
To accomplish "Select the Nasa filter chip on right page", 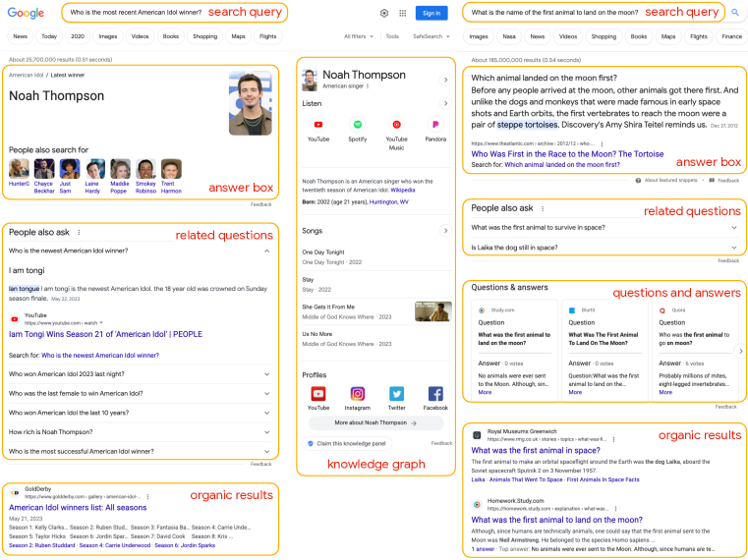I will point(509,36).
